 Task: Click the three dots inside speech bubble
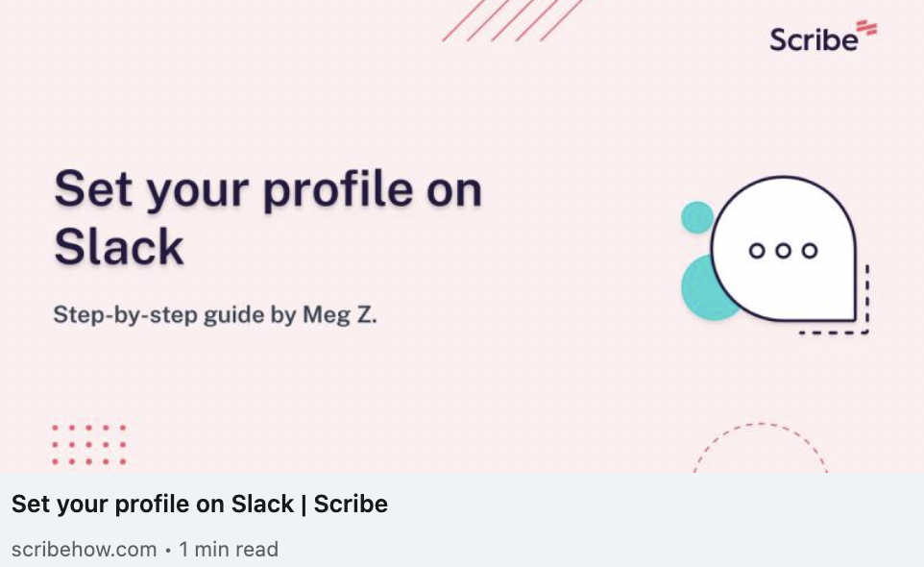[x=783, y=251]
